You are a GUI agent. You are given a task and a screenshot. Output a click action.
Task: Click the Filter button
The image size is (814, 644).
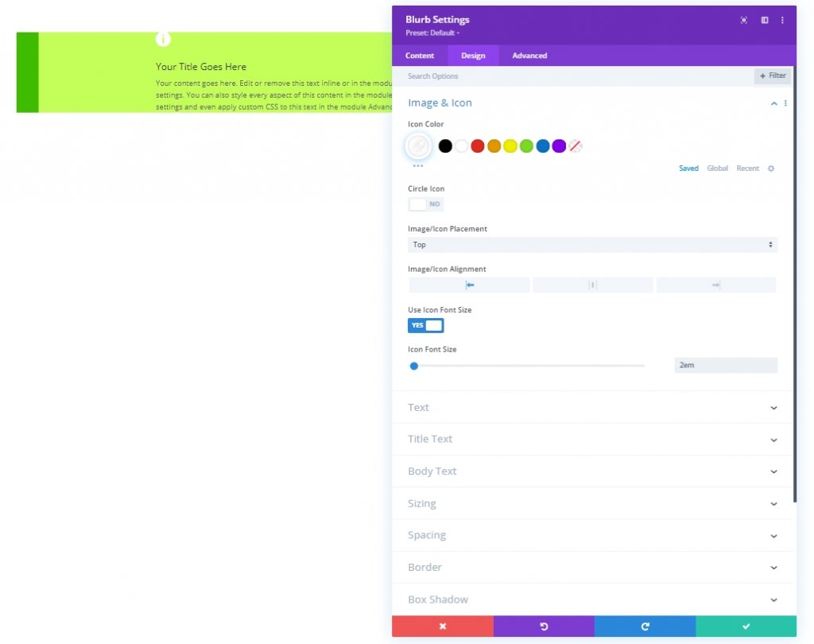[x=773, y=76]
